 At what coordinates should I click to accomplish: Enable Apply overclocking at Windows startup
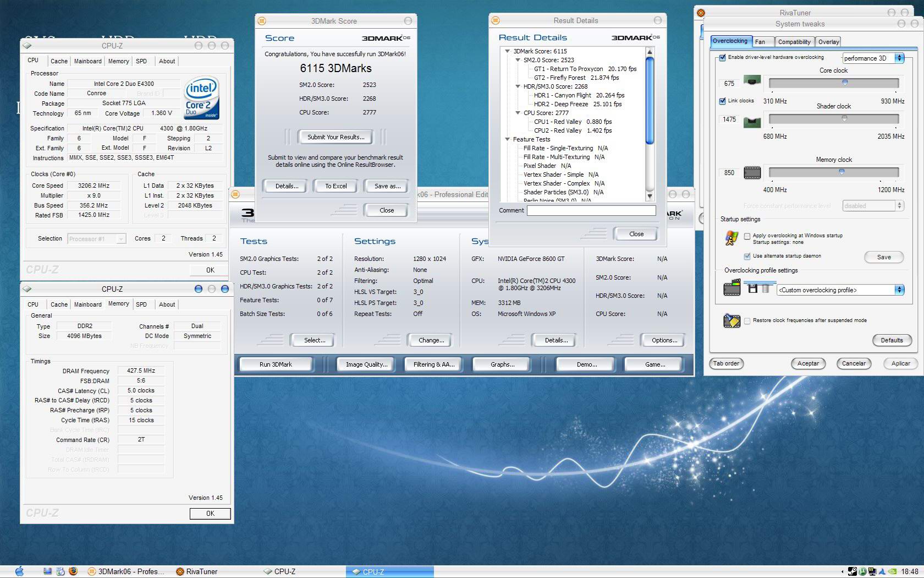(747, 236)
